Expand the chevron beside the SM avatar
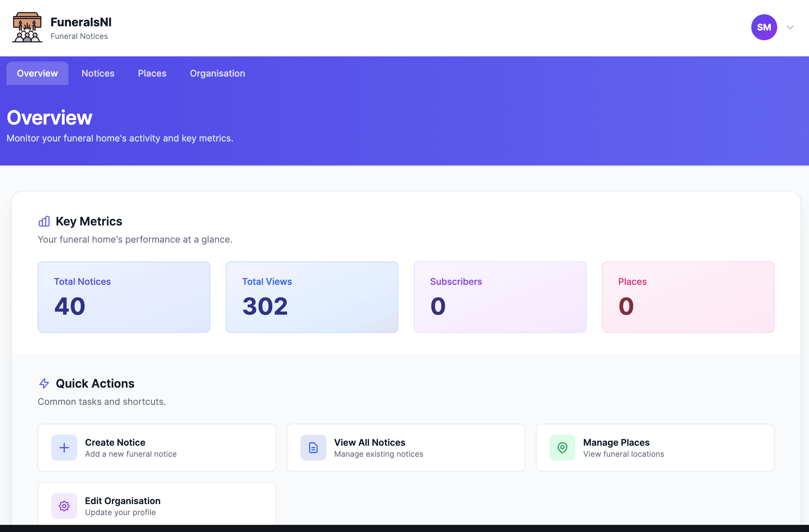Image resolution: width=809 pixels, height=532 pixels. pyautogui.click(x=790, y=27)
